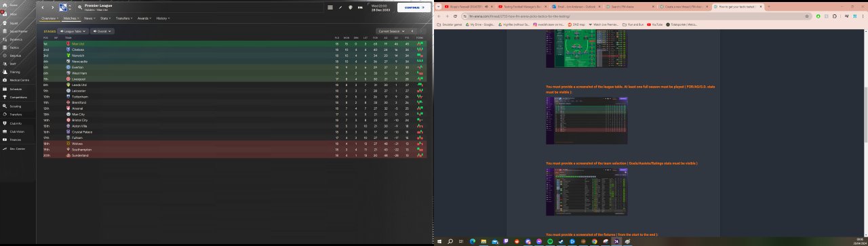868x246 pixels.
Task: Open the Transfers tab in the top menu
Action: click(124, 18)
